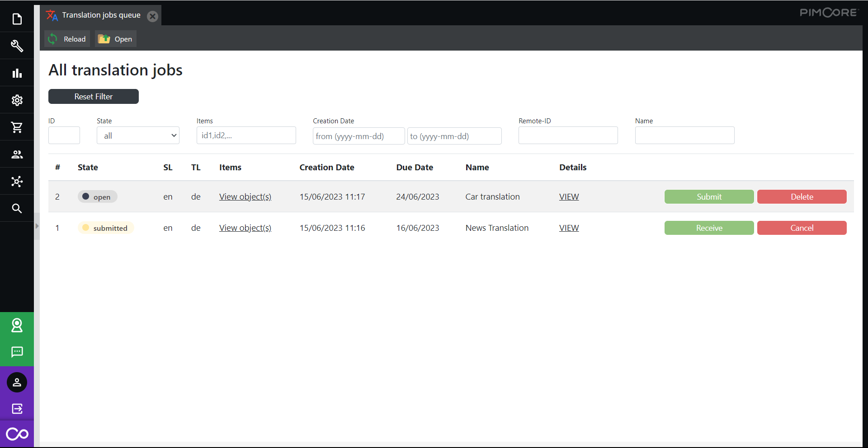Click the Items column header
868x448 pixels.
pos(230,167)
